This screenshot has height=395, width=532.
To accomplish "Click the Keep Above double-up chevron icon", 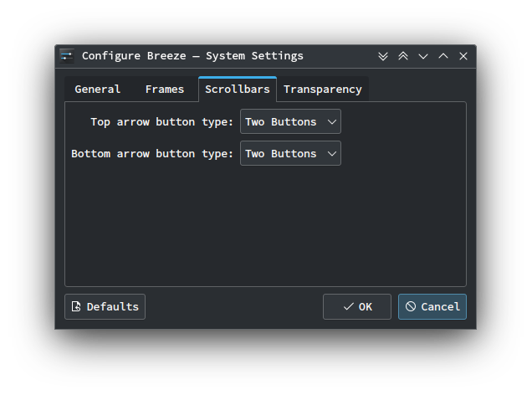I will (403, 56).
